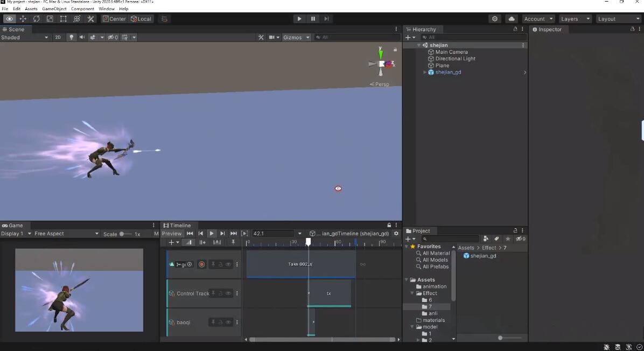
Task: Select the Take 002 animation clip
Action: (301, 264)
